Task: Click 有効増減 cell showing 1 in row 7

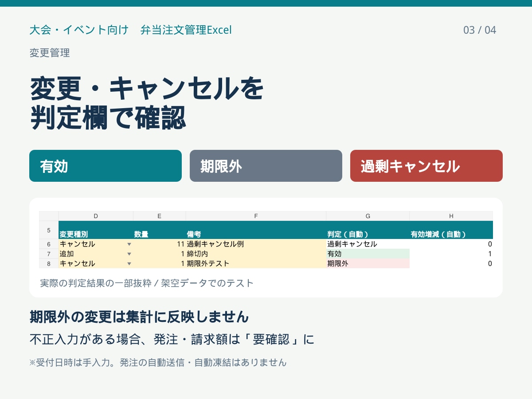Action: (x=451, y=254)
